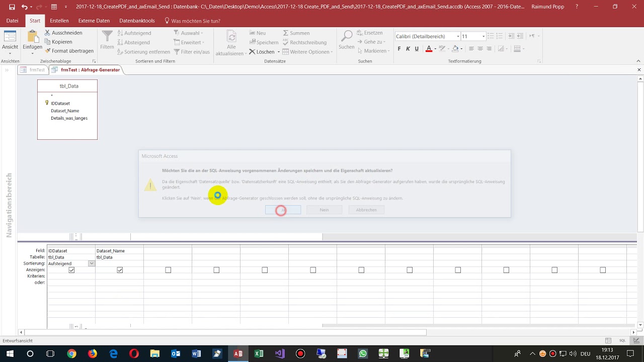Open the Calibri font name dropdown
Viewport: 644px width, 362px height.
[458, 36]
